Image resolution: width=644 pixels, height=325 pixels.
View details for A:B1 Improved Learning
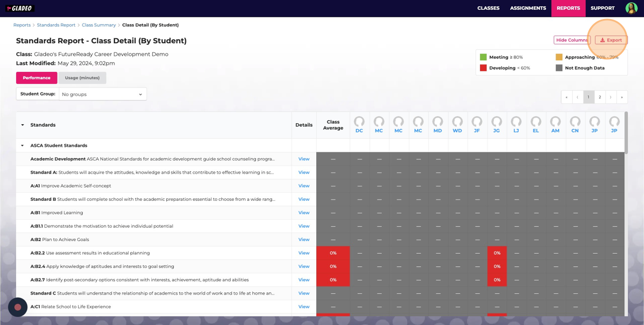pyautogui.click(x=304, y=213)
